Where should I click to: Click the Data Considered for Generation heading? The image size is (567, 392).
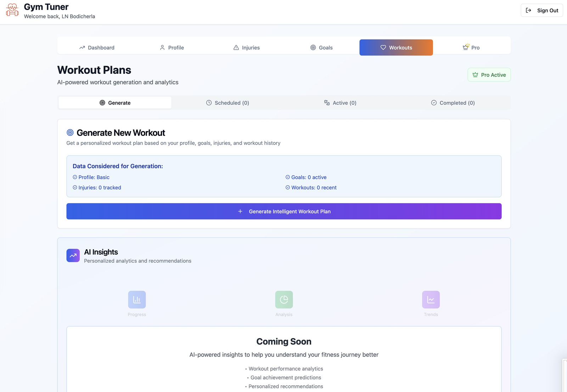point(118,166)
